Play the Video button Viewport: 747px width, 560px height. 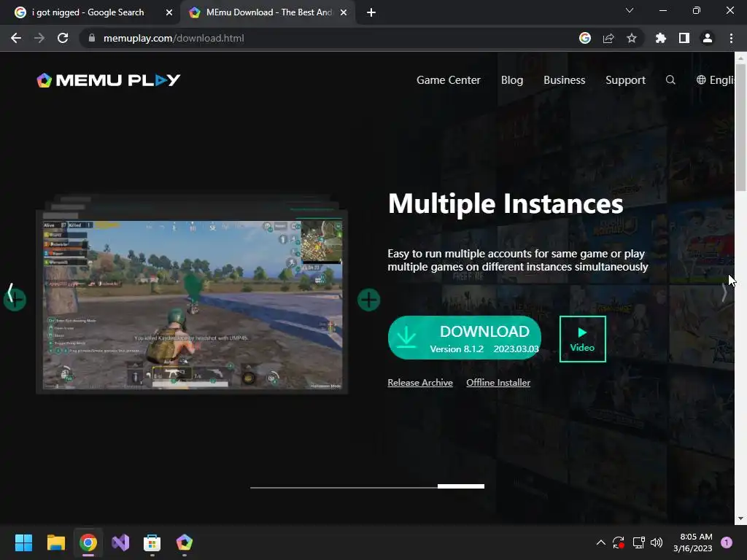tap(583, 339)
